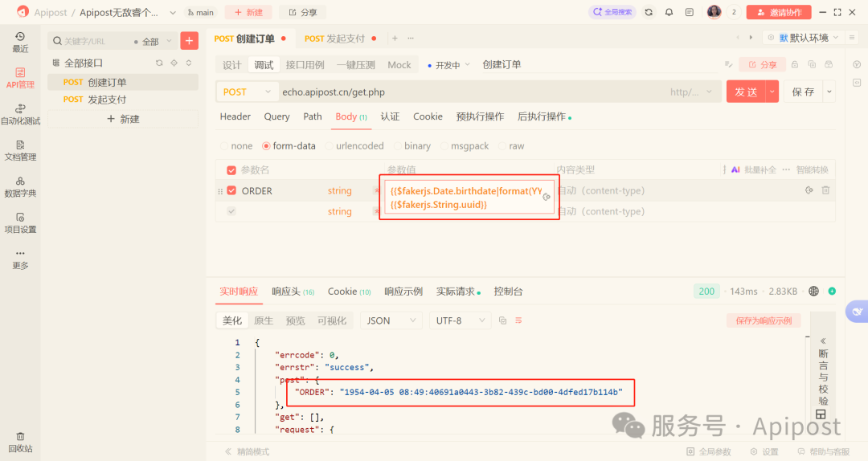
Task: Click the 关键字/URL search field
Action: coord(90,41)
